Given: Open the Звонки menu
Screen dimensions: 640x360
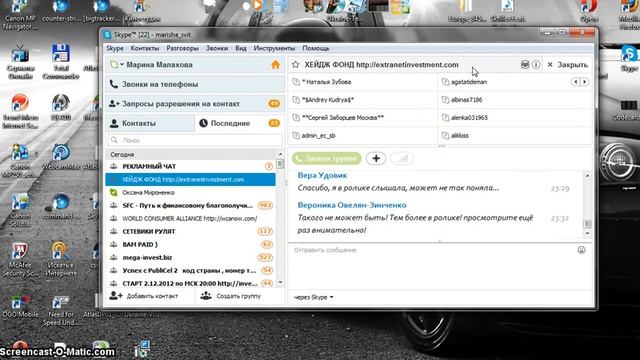Looking at the screenshot, I should pos(217,48).
